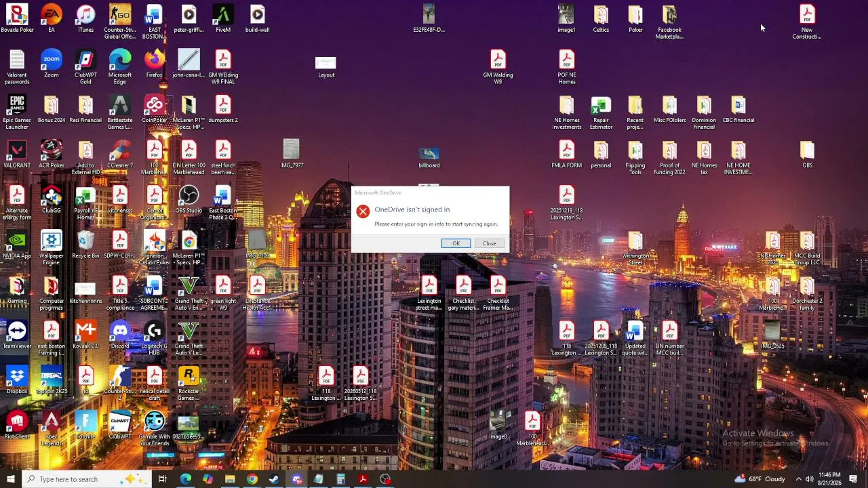The image size is (868, 488).
Task: Select the Bovada Poker desktop icon
Action: [x=17, y=19]
